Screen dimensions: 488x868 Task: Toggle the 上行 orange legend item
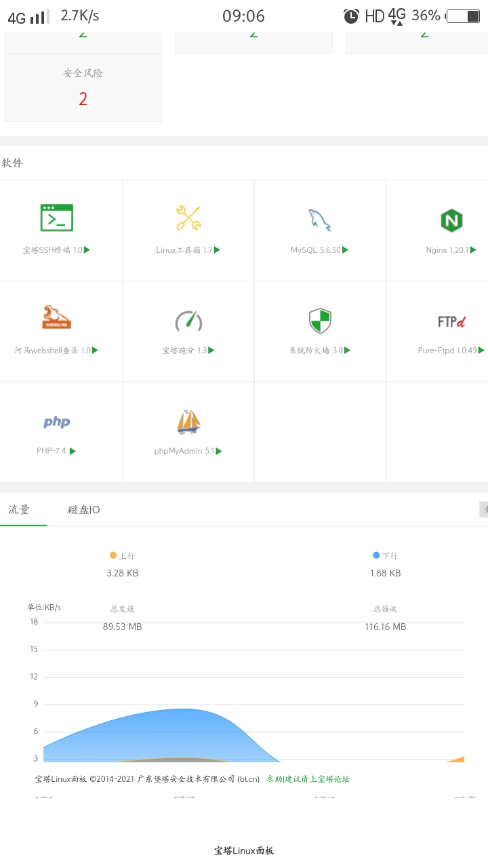tap(122, 555)
